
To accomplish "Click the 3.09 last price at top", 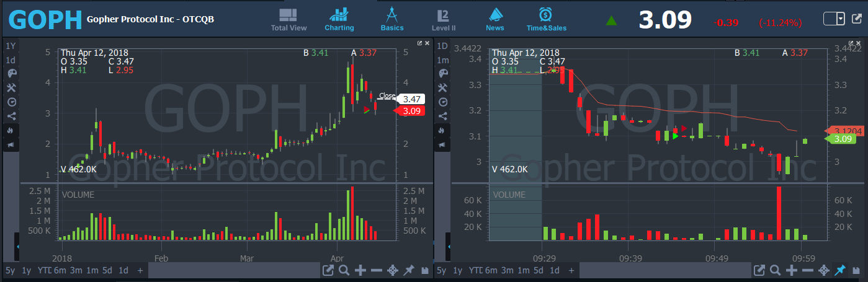I will click(664, 20).
